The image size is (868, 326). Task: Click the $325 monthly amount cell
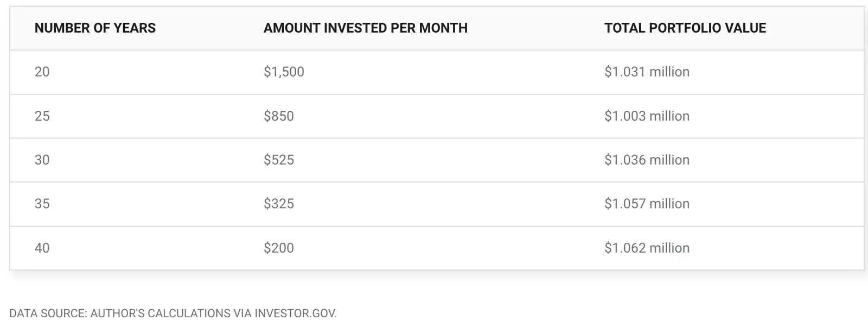point(279,204)
